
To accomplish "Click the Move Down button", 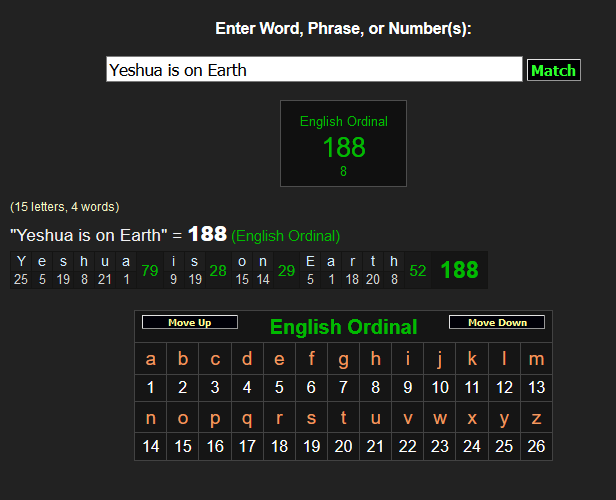I will click(x=496, y=323).
